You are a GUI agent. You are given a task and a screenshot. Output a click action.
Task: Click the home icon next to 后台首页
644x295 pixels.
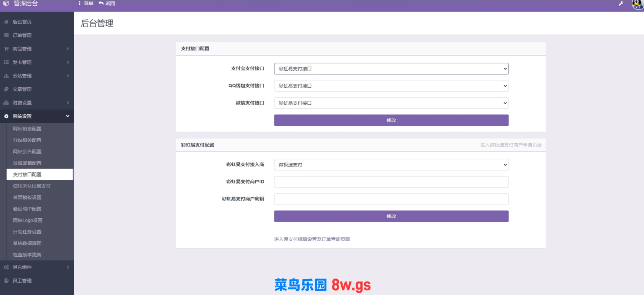6,22
